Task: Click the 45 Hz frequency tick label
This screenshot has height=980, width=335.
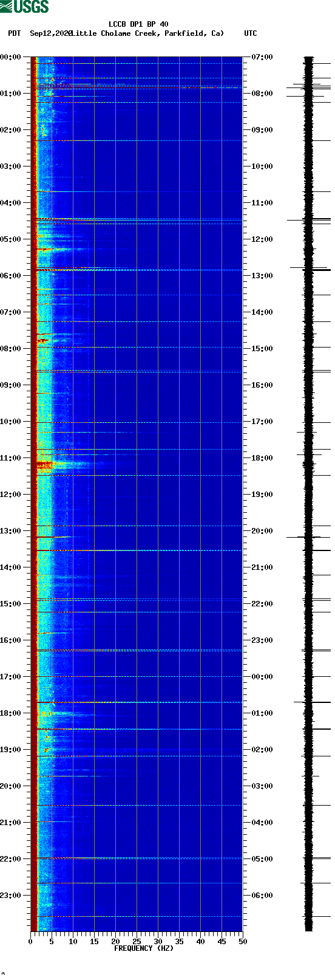Action: click(222, 942)
